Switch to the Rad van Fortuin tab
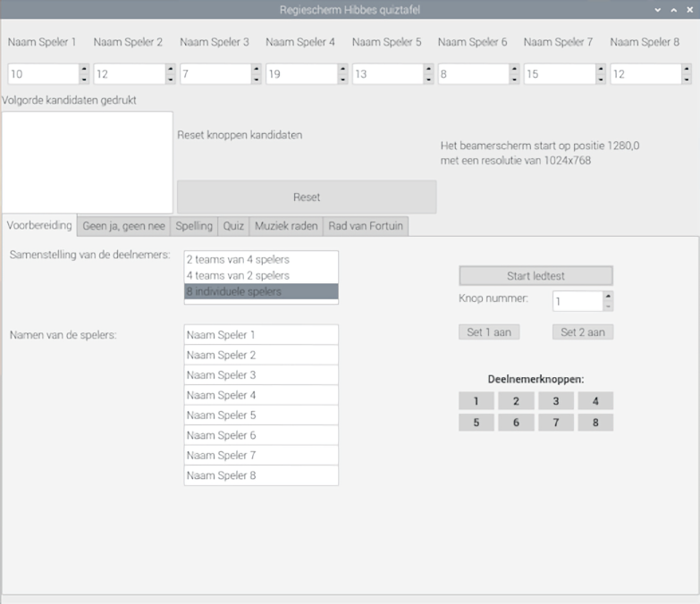Image resolution: width=700 pixels, height=604 pixels. pyautogui.click(x=366, y=226)
